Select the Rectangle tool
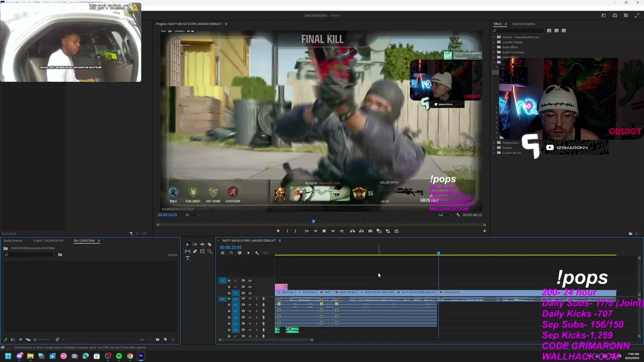Screen dimensions: 644x362 click(x=202, y=251)
